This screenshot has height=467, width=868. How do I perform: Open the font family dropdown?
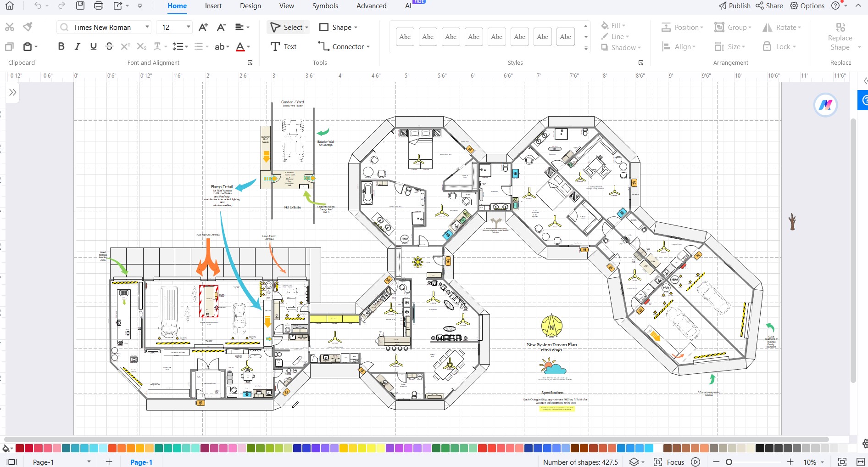click(147, 27)
